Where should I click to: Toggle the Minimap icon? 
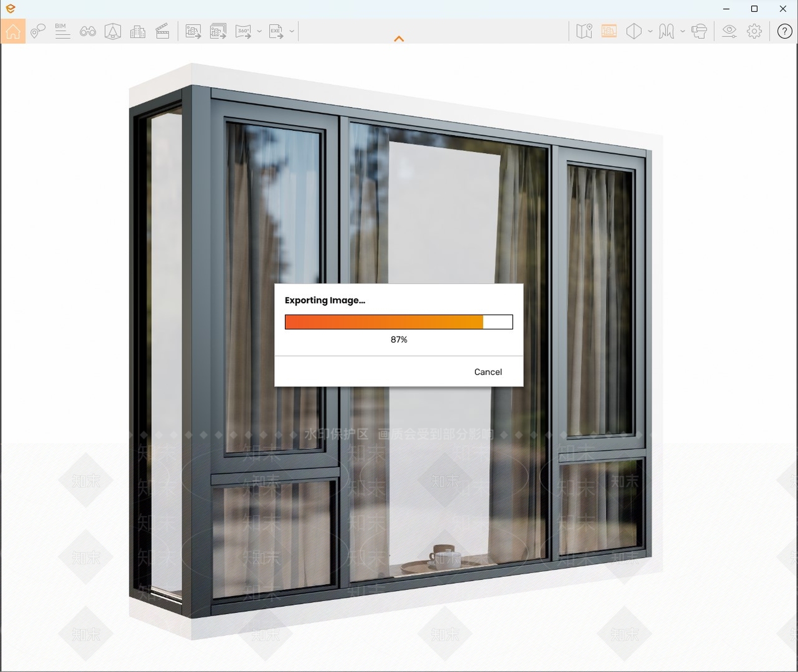point(584,31)
